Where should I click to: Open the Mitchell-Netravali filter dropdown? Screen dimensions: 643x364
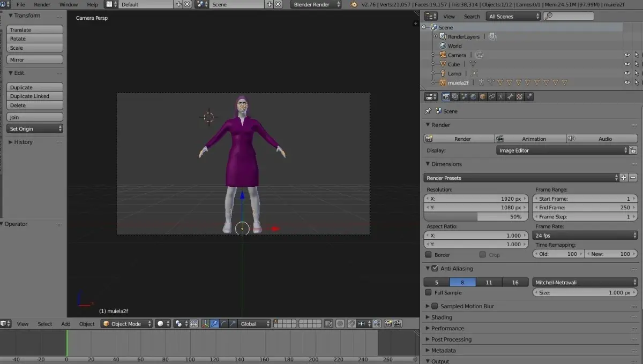point(585,282)
